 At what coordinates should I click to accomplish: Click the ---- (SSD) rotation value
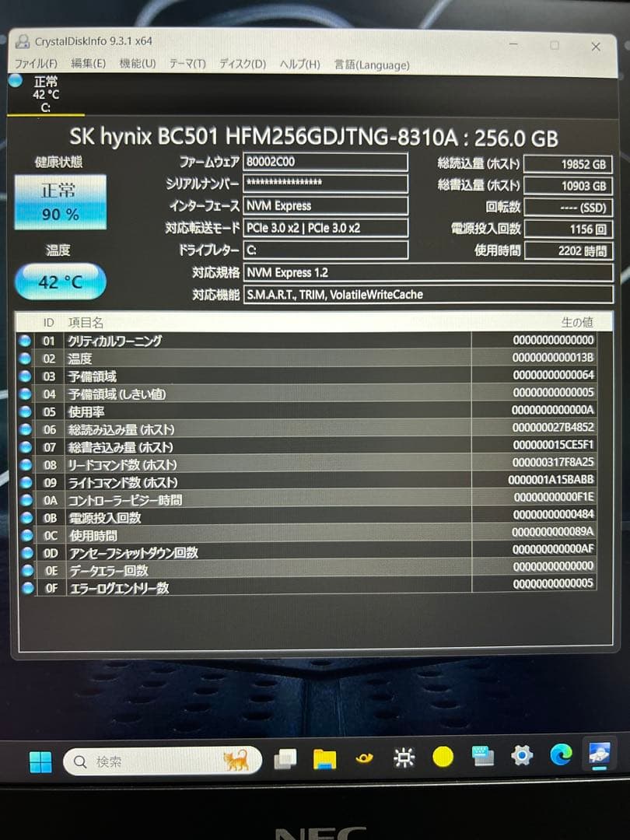pyautogui.click(x=568, y=208)
